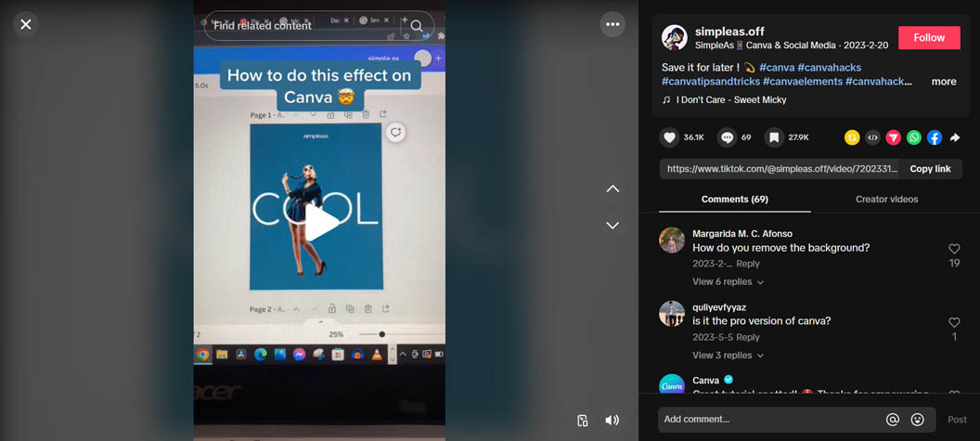
Task: Go to next video with down arrow
Action: [x=612, y=226]
